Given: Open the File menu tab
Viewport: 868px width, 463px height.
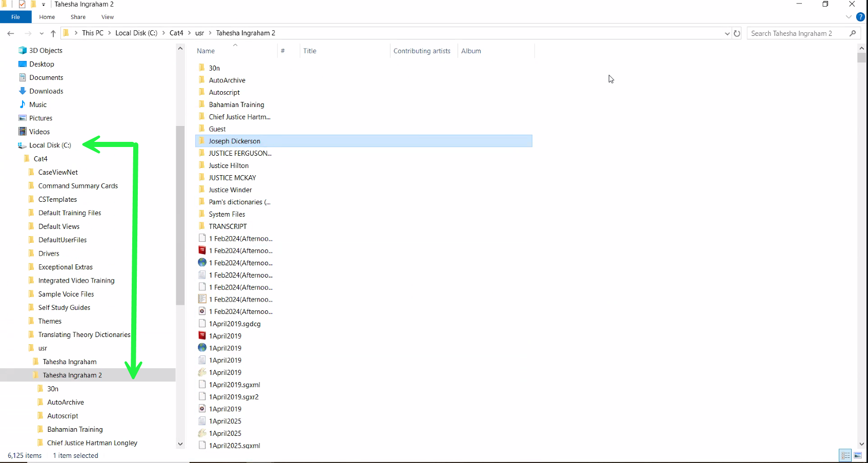Looking at the screenshot, I should coord(15,17).
